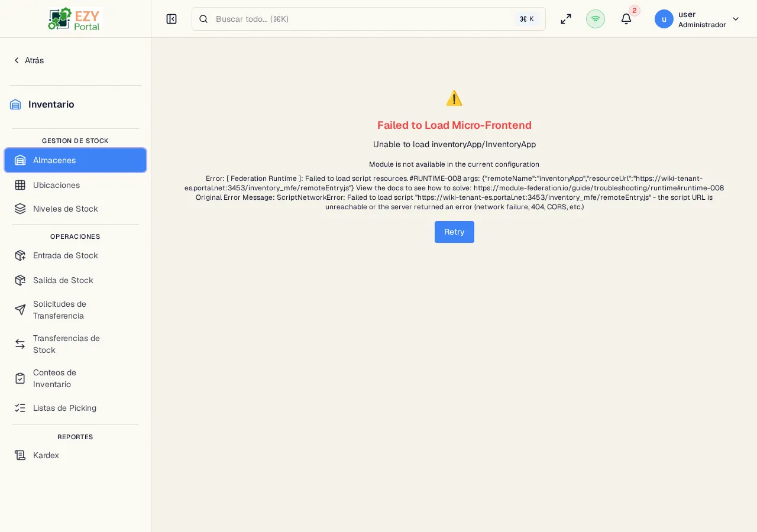Click the red notification count badge
The image size is (757, 532).
[635, 11]
